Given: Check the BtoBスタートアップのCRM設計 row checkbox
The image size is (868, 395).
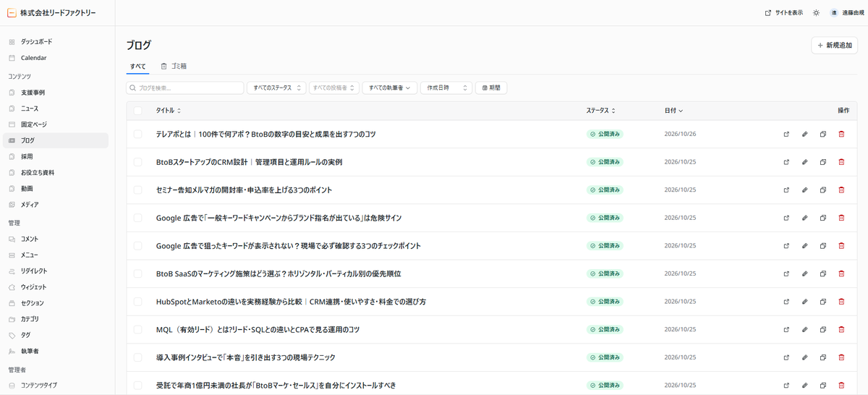Looking at the screenshot, I should (138, 162).
